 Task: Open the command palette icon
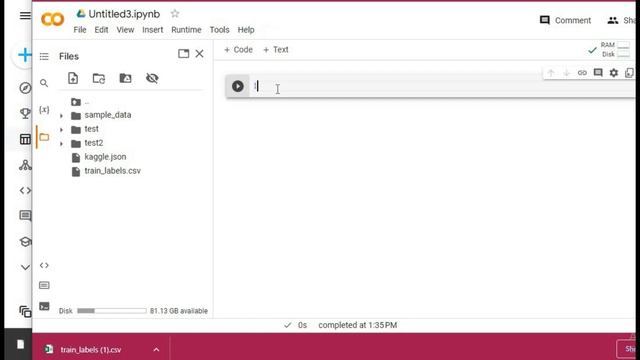44,285
